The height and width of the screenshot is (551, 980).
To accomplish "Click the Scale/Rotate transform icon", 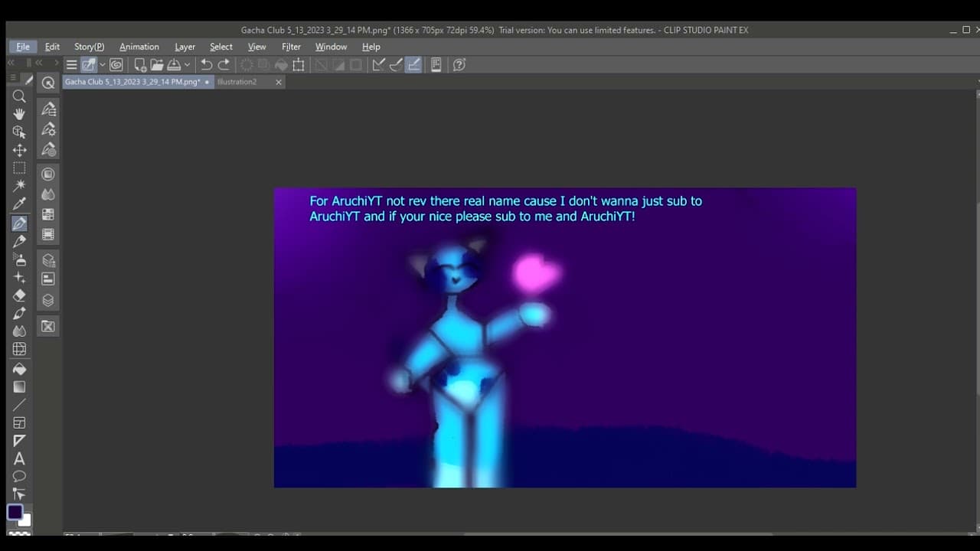I will click(299, 65).
